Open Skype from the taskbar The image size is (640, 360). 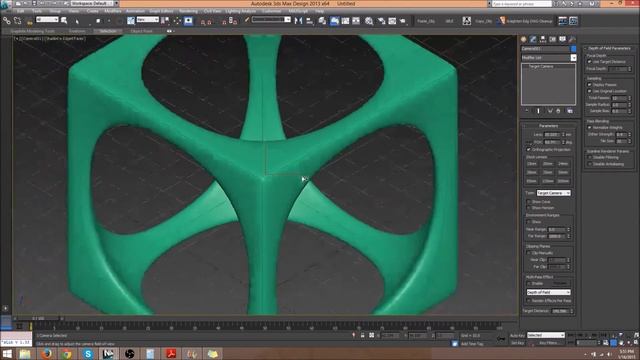click(x=88, y=353)
